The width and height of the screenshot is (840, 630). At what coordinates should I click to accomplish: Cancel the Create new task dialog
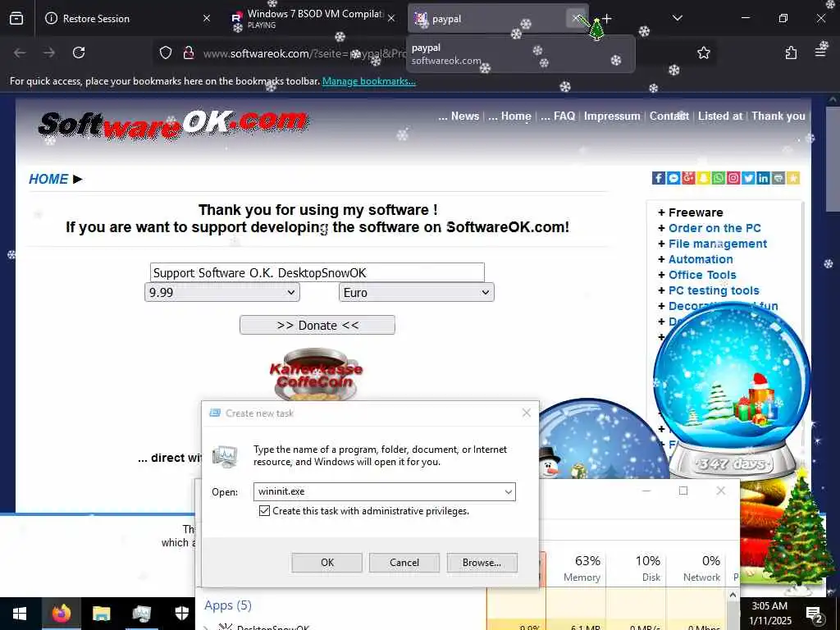(404, 563)
